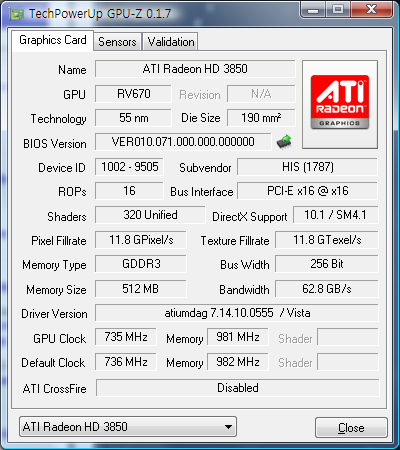The width and height of the screenshot is (400, 450).
Task: Click the GPU field showing RV670
Action: [133, 94]
